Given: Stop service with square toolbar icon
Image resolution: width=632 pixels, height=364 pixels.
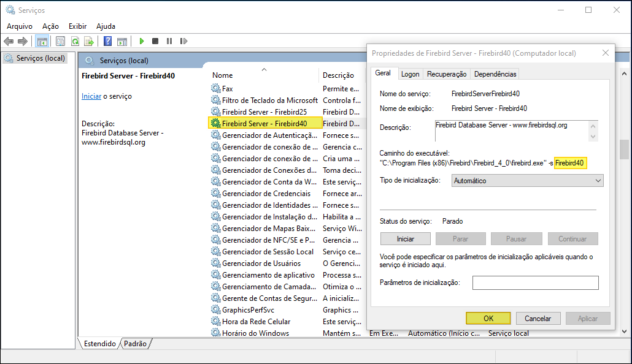Looking at the screenshot, I should pyautogui.click(x=155, y=41).
